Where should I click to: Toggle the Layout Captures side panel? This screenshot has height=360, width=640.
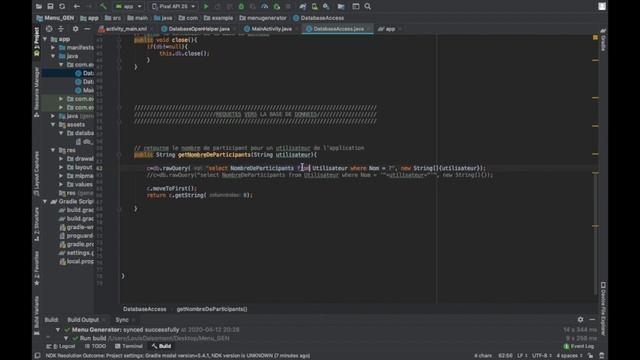37,174
